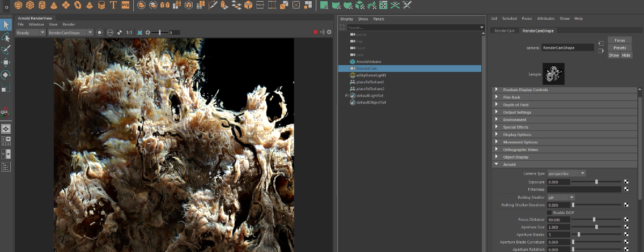644x252 pixels.
Task: Click the SVG import shelf icon
Action: click(x=125, y=6)
